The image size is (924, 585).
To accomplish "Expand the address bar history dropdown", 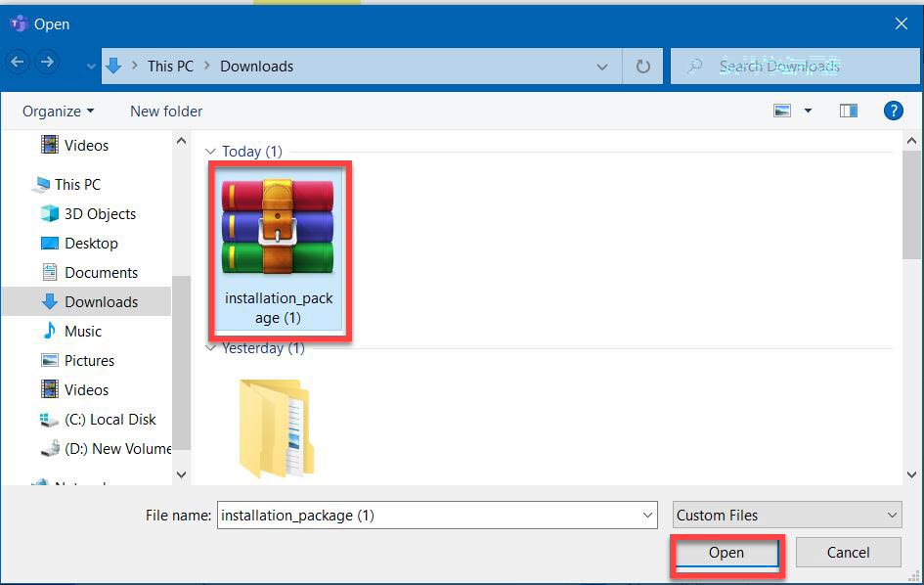I will (601, 67).
